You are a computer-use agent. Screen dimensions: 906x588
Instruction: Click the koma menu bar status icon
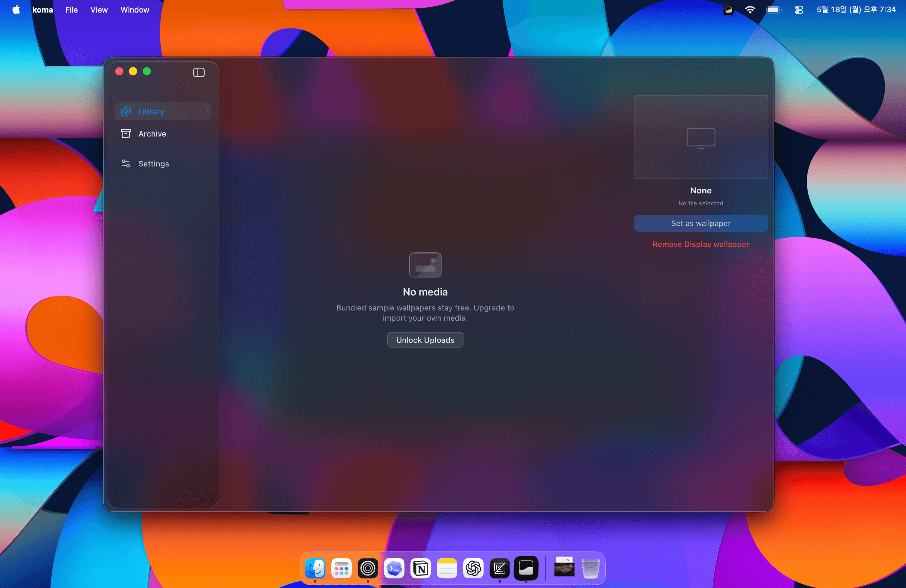728,10
